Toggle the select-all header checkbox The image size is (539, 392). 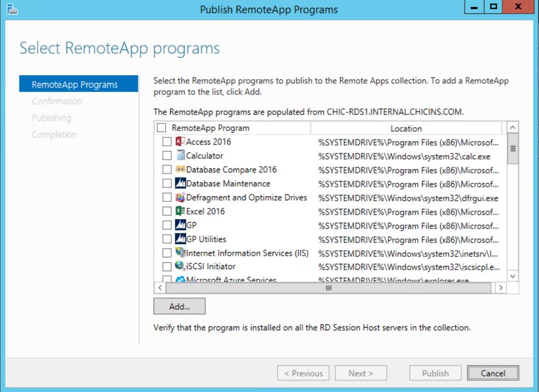[x=161, y=128]
